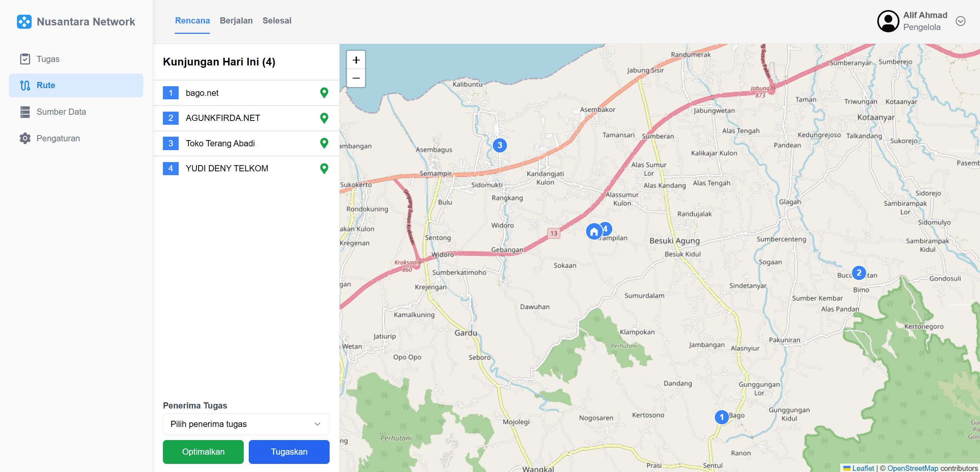Select the Rute sidebar item
The image size is (980, 472).
pos(76,85)
